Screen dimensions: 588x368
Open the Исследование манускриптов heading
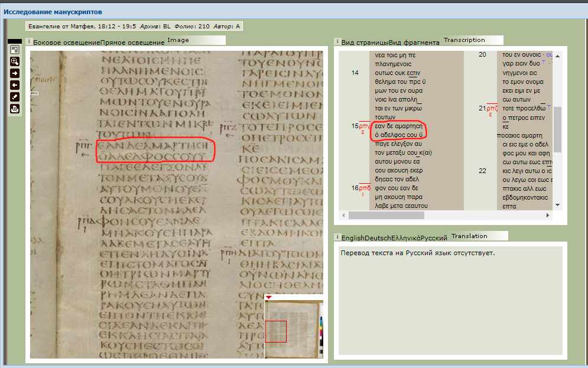pyautogui.click(x=53, y=12)
